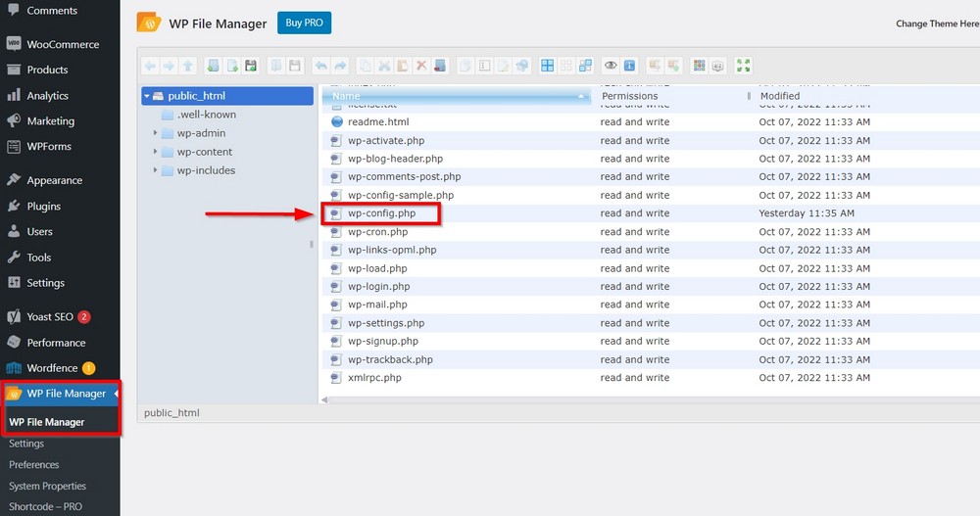The width and height of the screenshot is (980, 516).
Task: Click the Invert selection icon
Action: (x=586, y=66)
